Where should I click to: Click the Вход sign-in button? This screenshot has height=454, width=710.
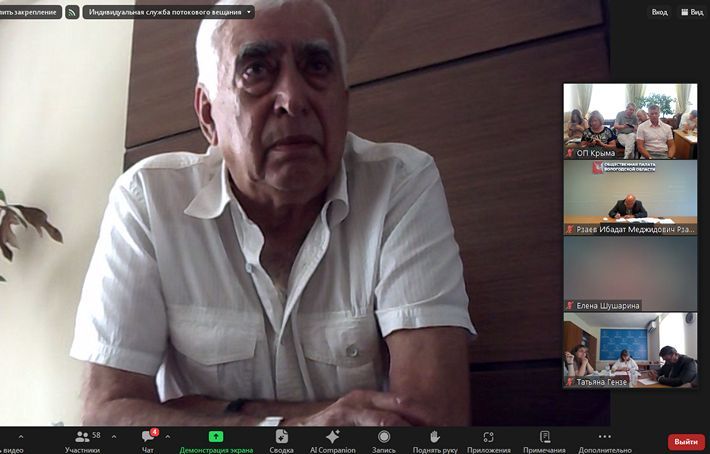click(659, 12)
